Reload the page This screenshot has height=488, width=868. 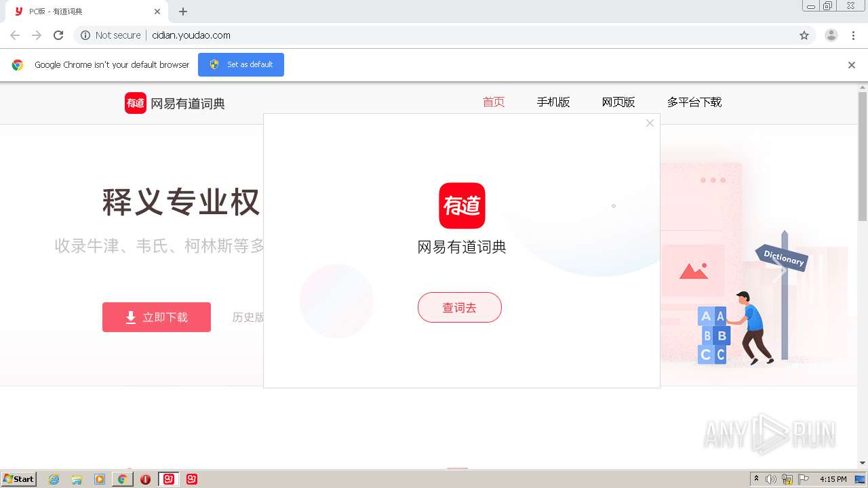[x=58, y=35]
